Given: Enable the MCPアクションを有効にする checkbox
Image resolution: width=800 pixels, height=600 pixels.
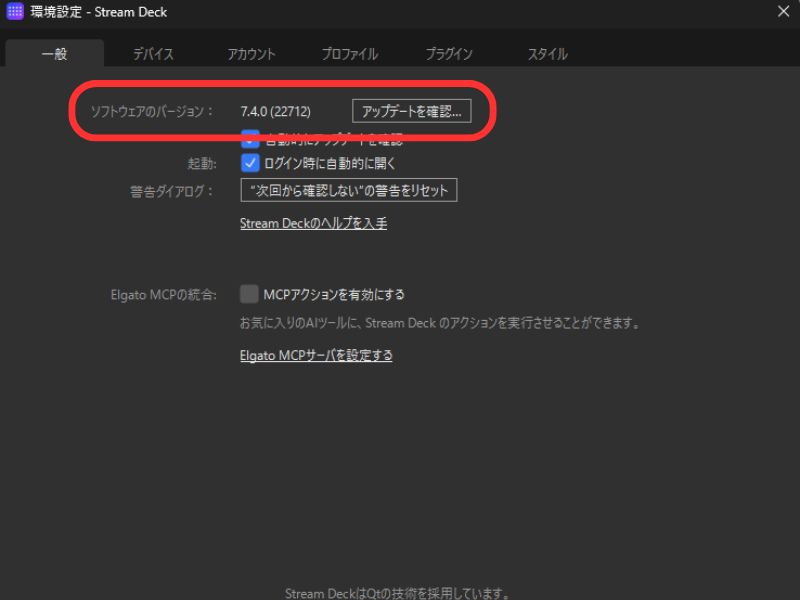Looking at the screenshot, I should 250,294.
